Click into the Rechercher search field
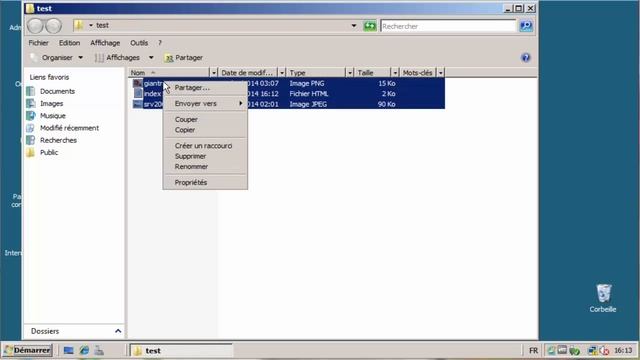 pos(448,26)
